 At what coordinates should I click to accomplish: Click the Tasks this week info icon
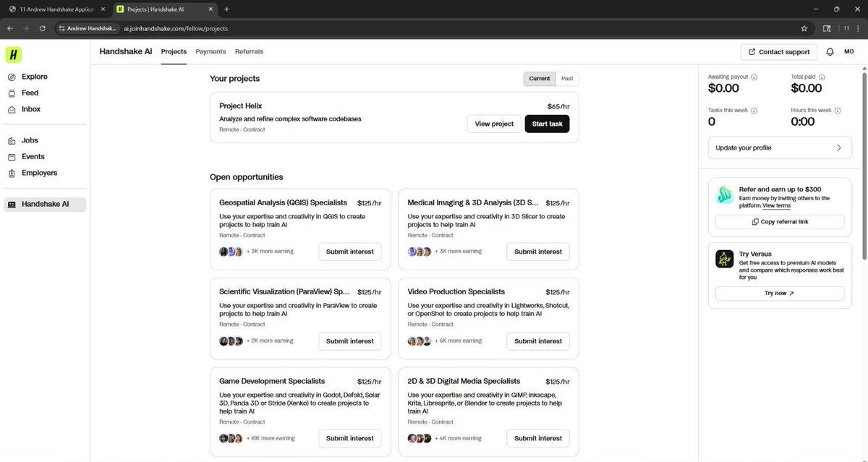click(754, 111)
